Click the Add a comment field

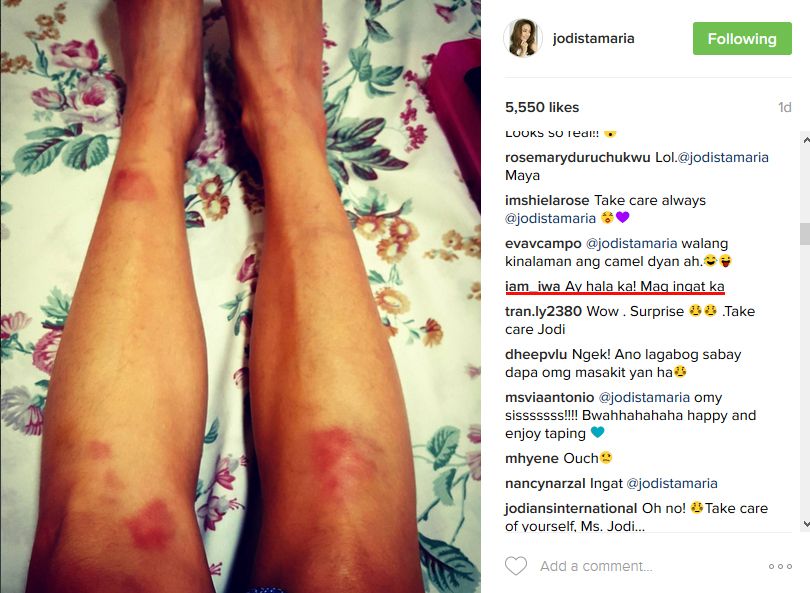point(646,567)
